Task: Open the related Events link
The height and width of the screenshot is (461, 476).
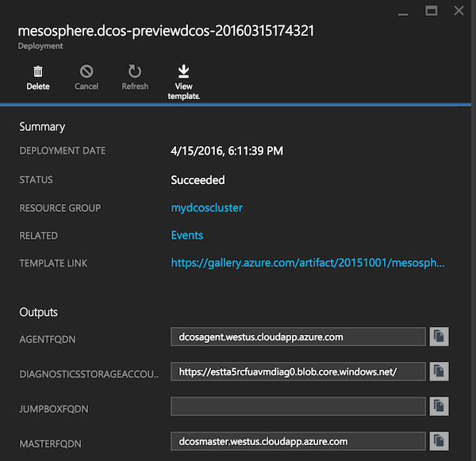Action: [x=187, y=236]
